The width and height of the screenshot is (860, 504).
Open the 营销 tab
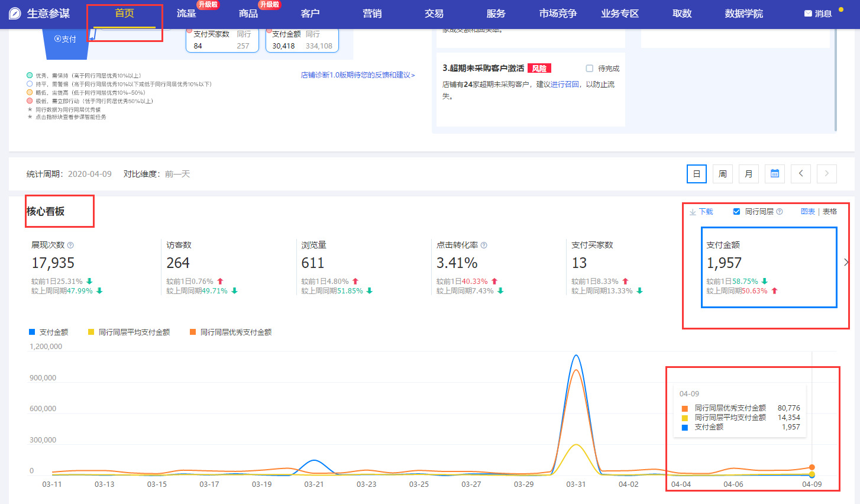click(x=372, y=14)
